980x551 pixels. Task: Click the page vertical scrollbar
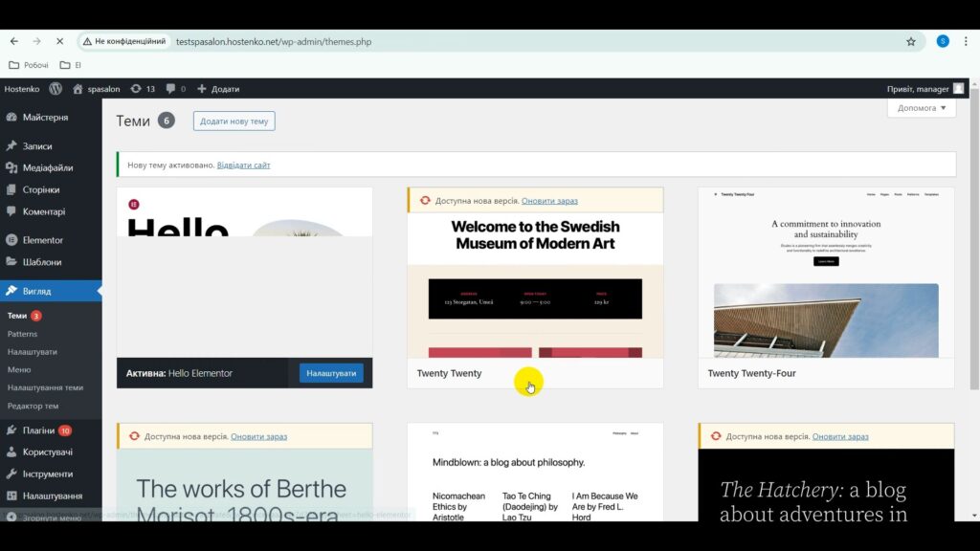point(974,237)
